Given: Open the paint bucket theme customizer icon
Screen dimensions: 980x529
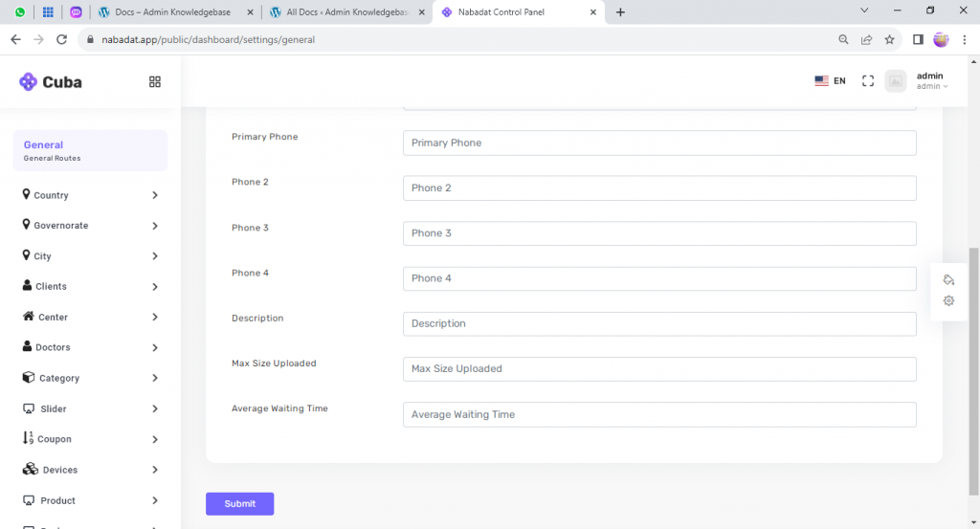Looking at the screenshot, I should (948, 280).
